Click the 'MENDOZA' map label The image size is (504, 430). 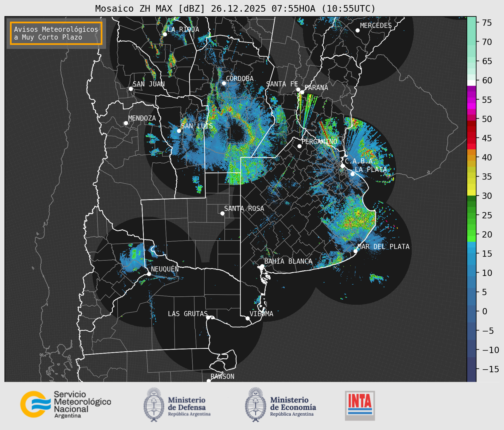click(142, 118)
